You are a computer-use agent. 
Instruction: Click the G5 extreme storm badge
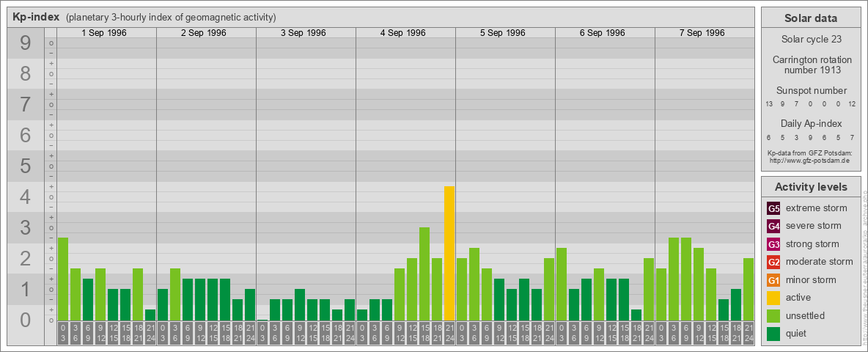pyautogui.click(x=773, y=209)
